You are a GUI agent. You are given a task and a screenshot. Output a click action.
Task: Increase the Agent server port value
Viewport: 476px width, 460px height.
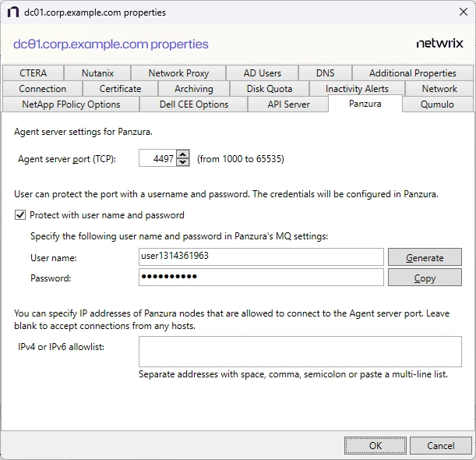[x=183, y=154]
